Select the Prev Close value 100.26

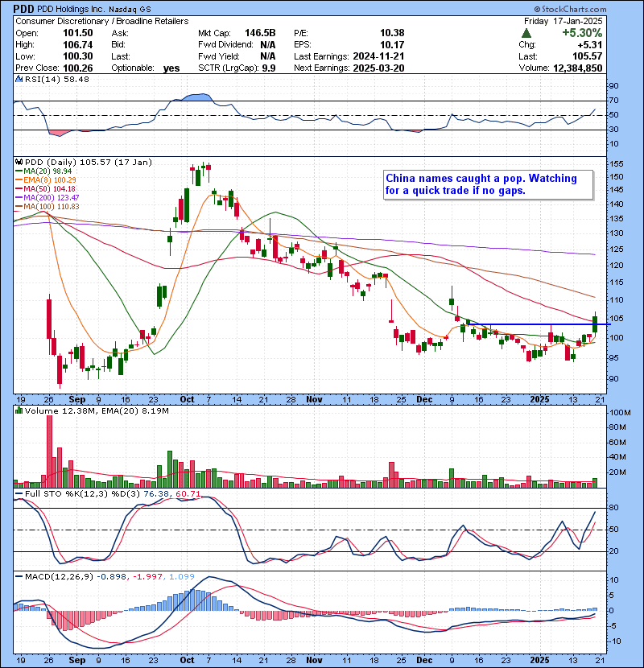point(77,68)
